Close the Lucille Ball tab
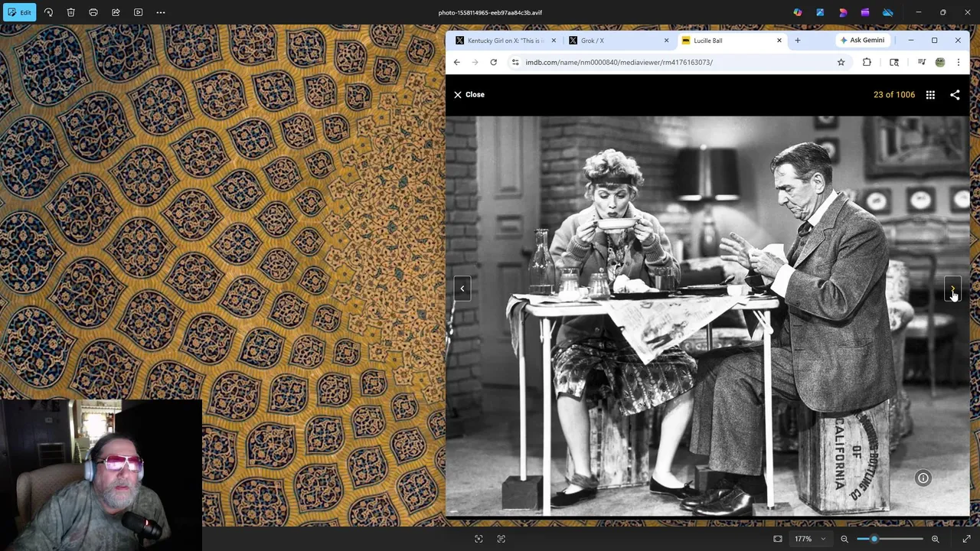Image resolution: width=980 pixels, height=551 pixels. 779,41
